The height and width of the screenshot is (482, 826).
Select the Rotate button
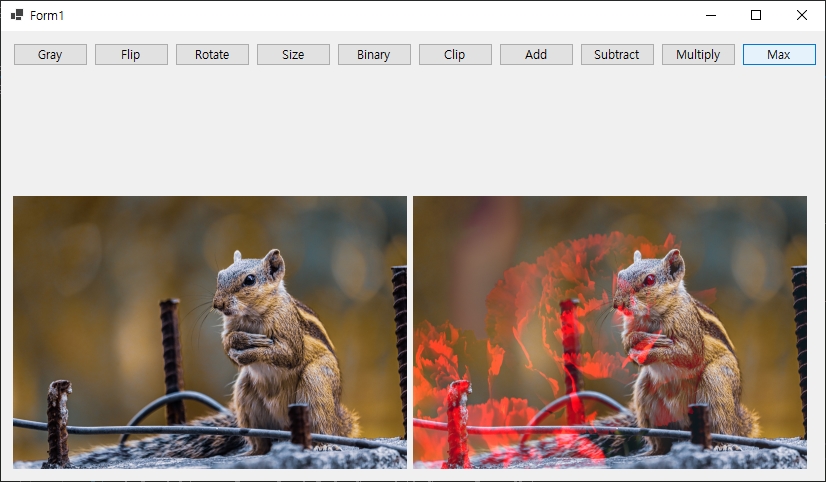(x=212, y=55)
